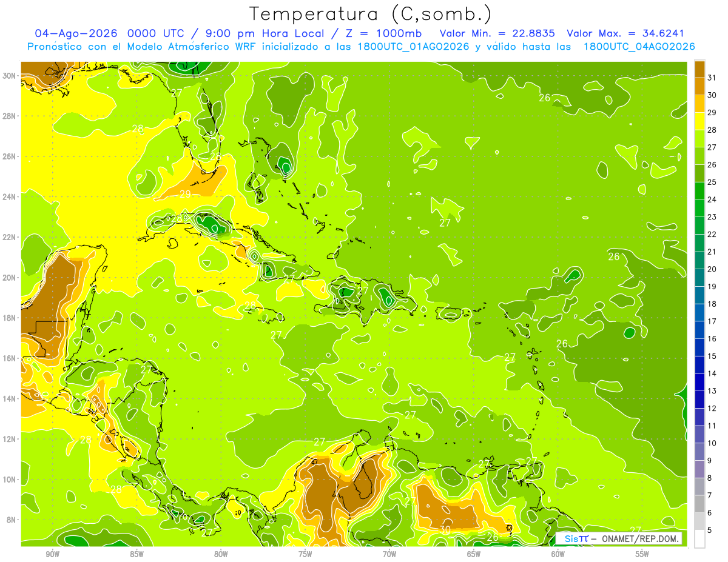Click the dark blue swatch between legend 13 and 14
728x562 pixels.
699,382
